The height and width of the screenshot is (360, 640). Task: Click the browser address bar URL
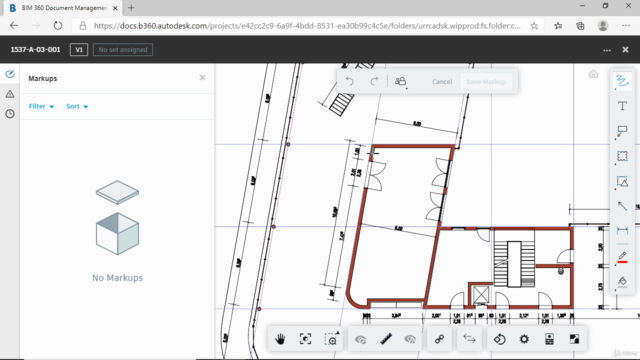[x=307, y=26]
